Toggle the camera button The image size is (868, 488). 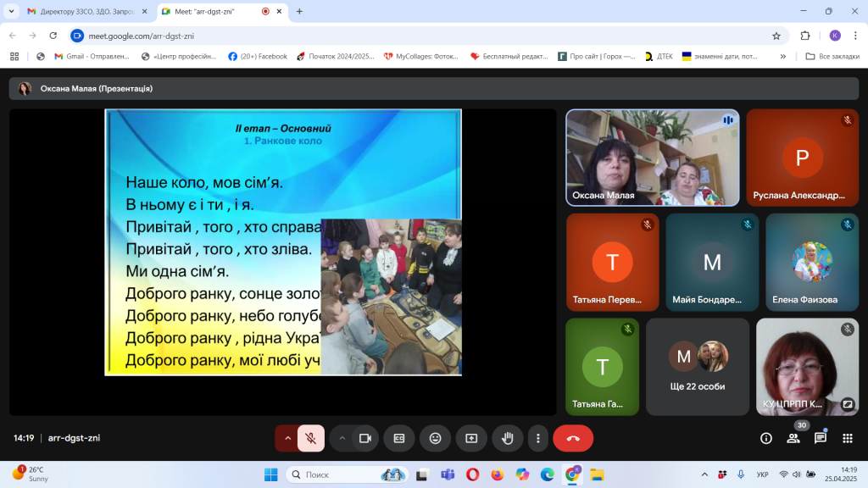pos(365,438)
